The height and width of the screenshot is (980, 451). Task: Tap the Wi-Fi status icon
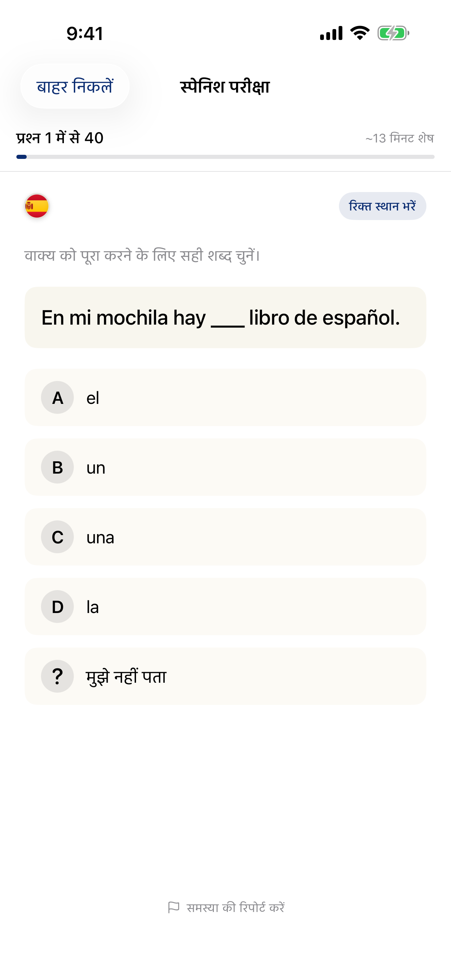pyautogui.click(x=360, y=33)
